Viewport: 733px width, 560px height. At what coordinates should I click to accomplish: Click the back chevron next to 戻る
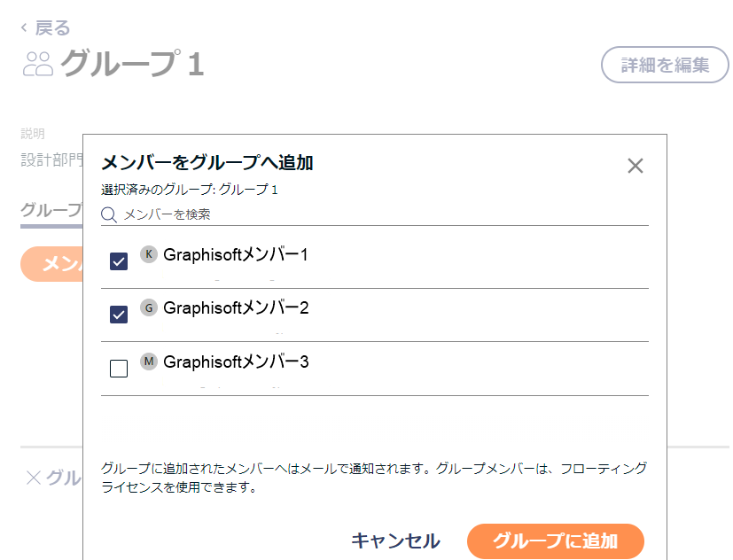point(24,27)
